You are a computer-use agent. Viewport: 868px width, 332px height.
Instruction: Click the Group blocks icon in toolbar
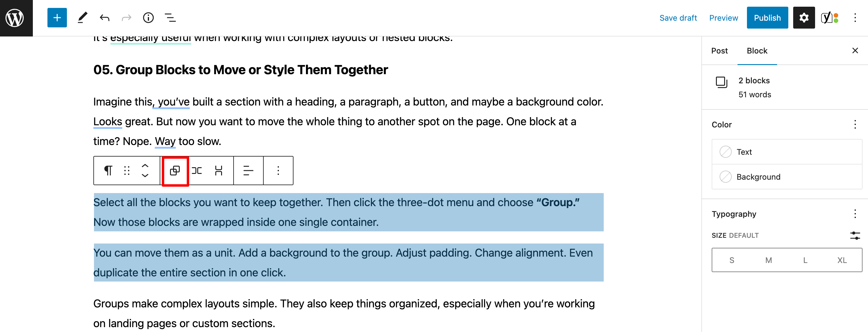(175, 171)
